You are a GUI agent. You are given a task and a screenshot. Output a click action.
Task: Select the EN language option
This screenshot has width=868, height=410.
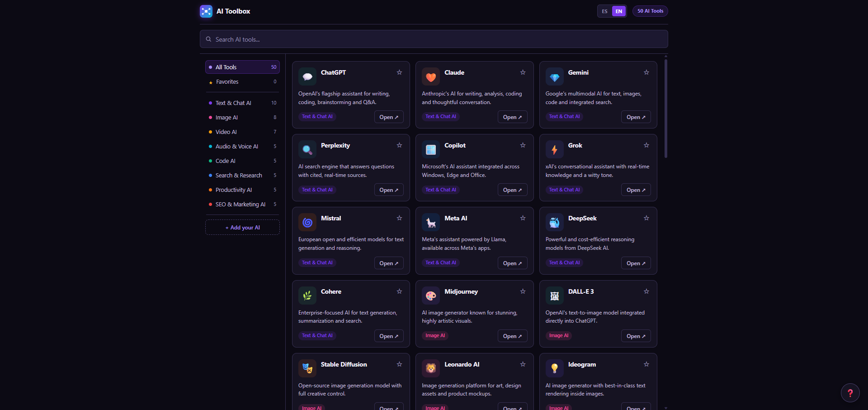click(x=619, y=11)
